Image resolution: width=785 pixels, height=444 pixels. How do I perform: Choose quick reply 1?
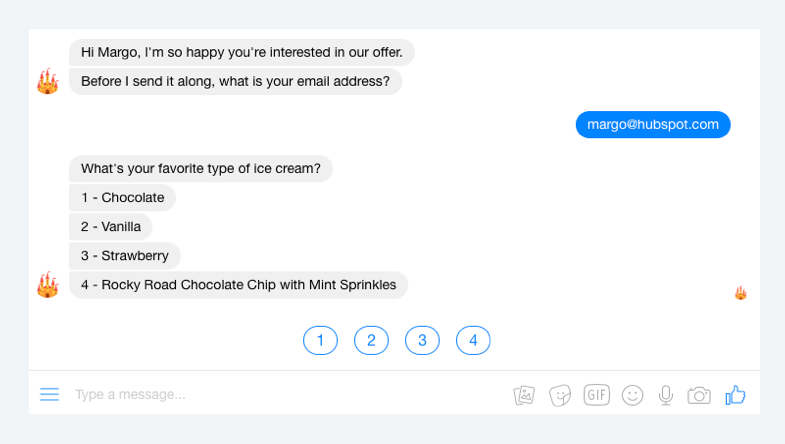[x=320, y=340]
